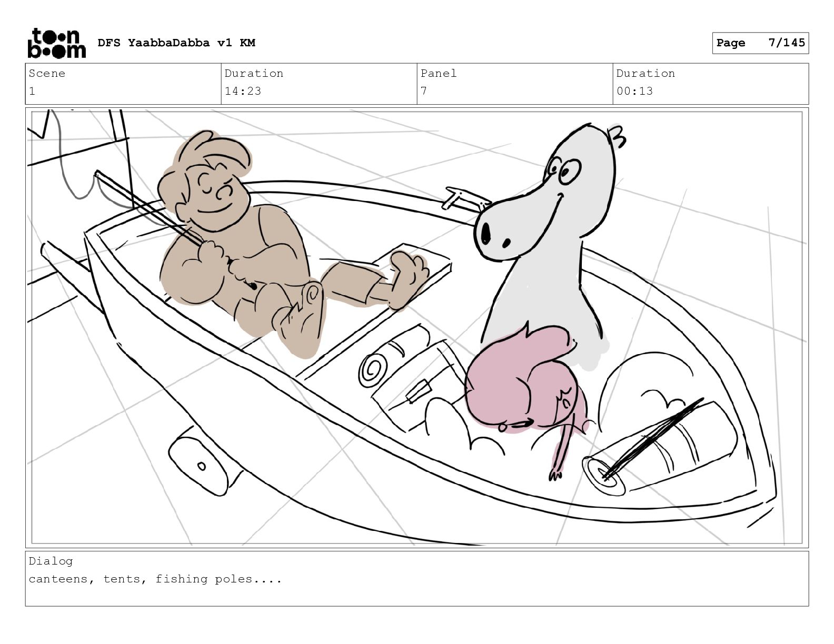Click the storyboard panel drawing of the boat
834x644 pixels.
pos(417,327)
